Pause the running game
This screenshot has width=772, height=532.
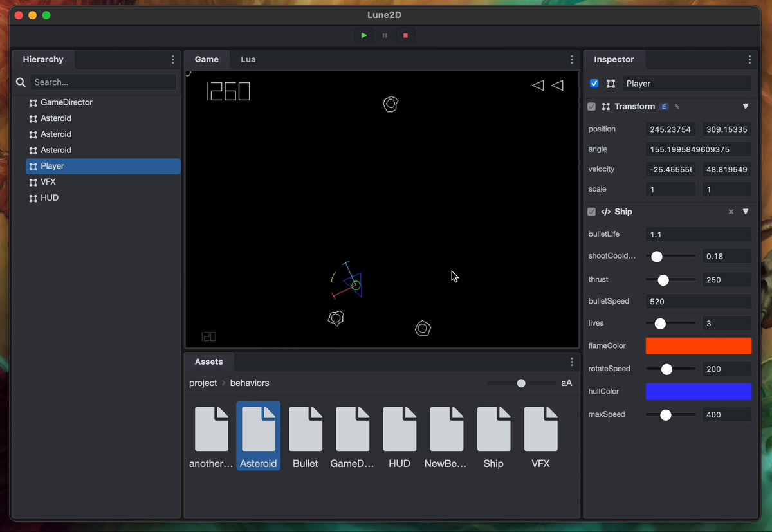point(385,35)
